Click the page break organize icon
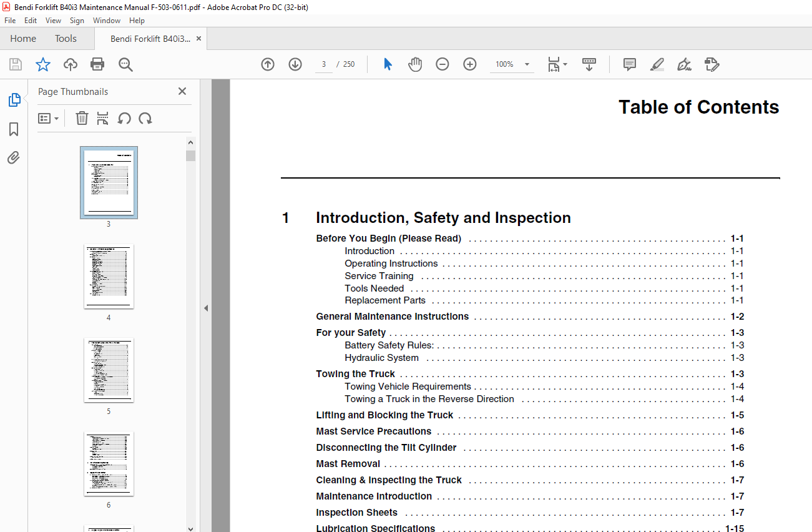This screenshot has width=812, height=532. pos(103,118)
